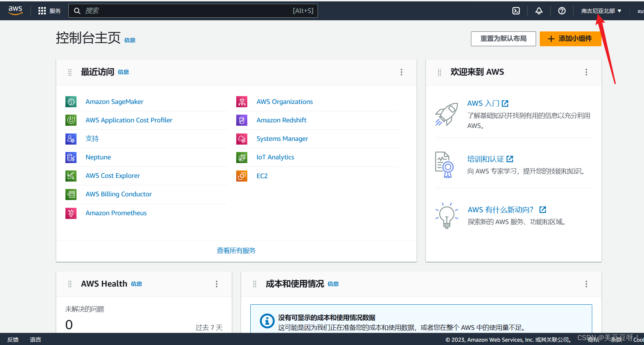The width and height of the screenshot is (644, 345).
Task: Click the Amazon Prometheus icon
Action: (x=71, y=213)
